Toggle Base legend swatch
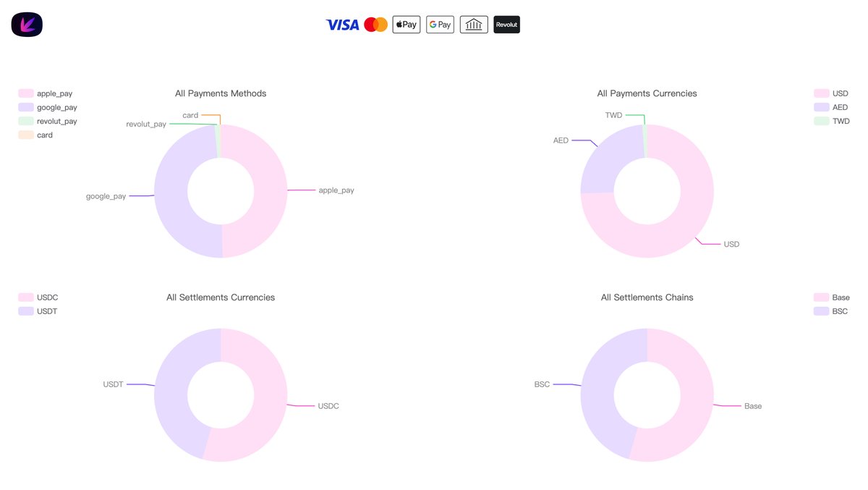 [822, 297]
